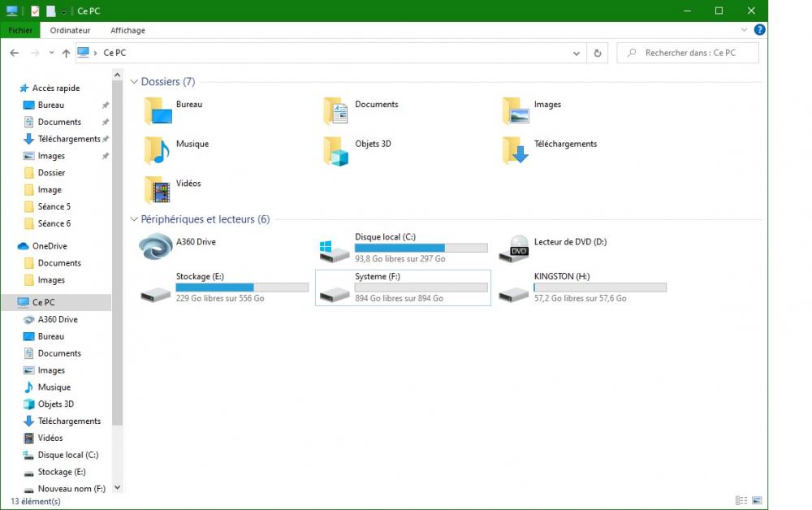
Task: Select Lecteur de DVD (D:) drive
Action: click(553, 248)
